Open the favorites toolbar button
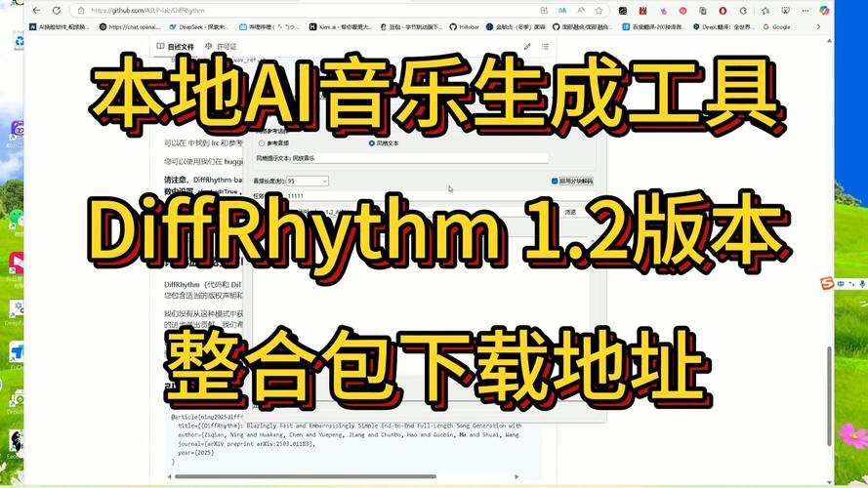This screenshot has height=488, width=868. 765,10
